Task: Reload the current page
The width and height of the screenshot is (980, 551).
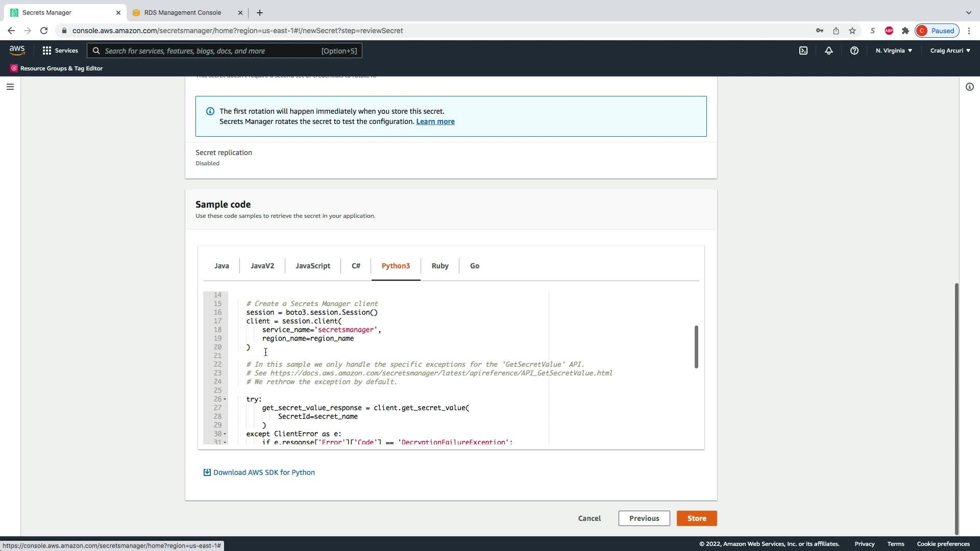Action: pyautogui.click(x=44, y=31)
